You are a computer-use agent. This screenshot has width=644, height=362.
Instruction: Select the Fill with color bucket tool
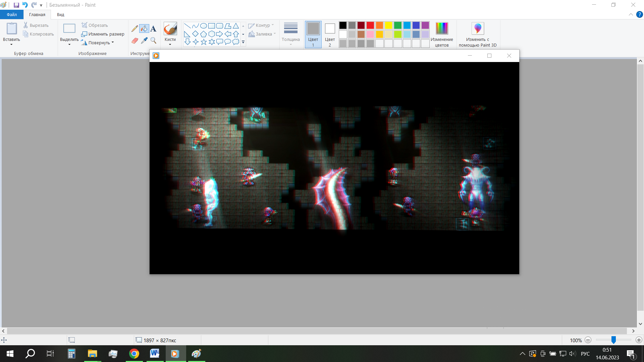(x=144, y=29)
